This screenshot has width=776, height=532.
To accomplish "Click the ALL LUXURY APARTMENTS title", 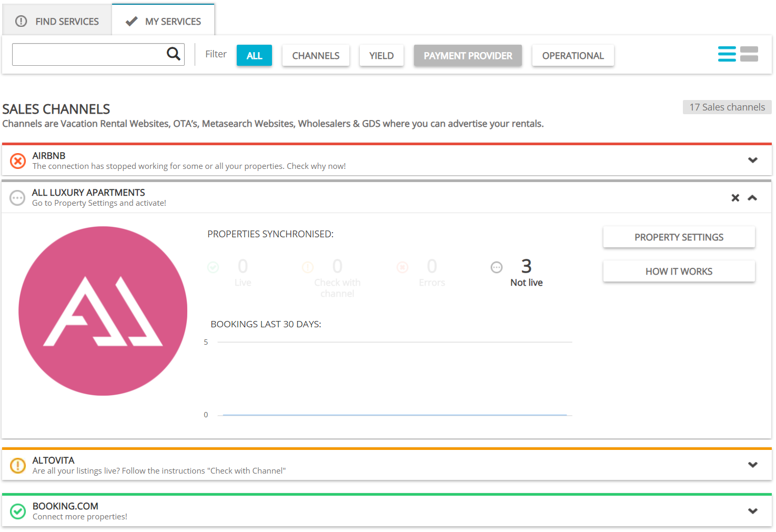I will click(88, 193).
